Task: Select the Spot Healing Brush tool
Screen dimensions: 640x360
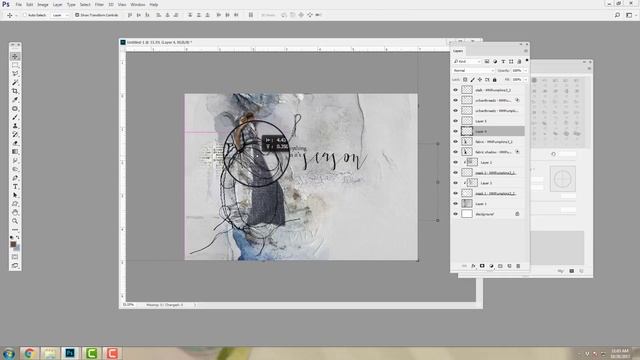Action: pos(15,109)
